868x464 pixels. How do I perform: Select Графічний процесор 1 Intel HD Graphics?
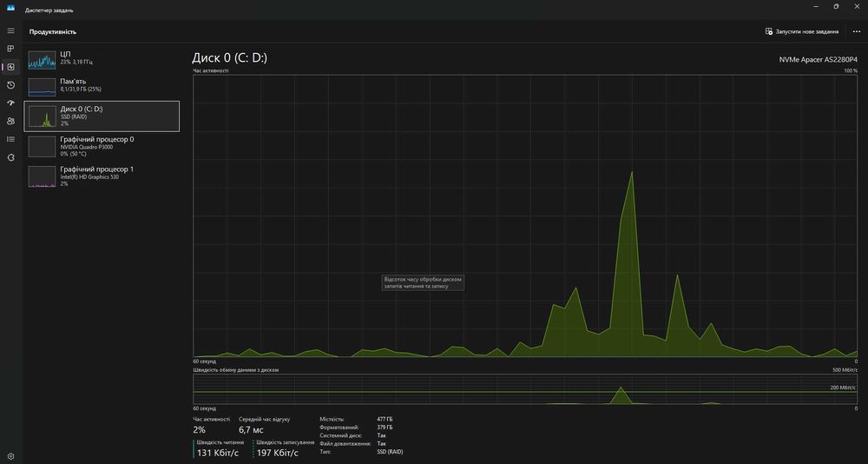(102, 176)
